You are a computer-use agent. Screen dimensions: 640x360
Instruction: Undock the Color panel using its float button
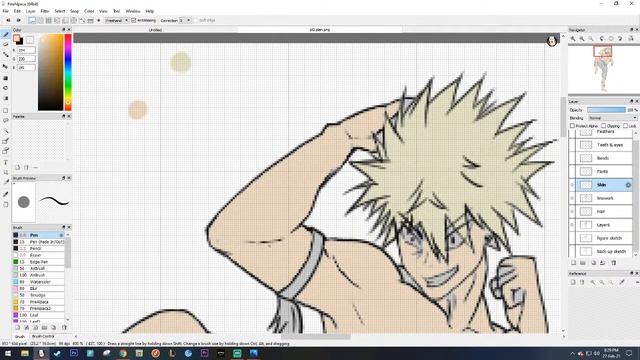click(64, 30)
